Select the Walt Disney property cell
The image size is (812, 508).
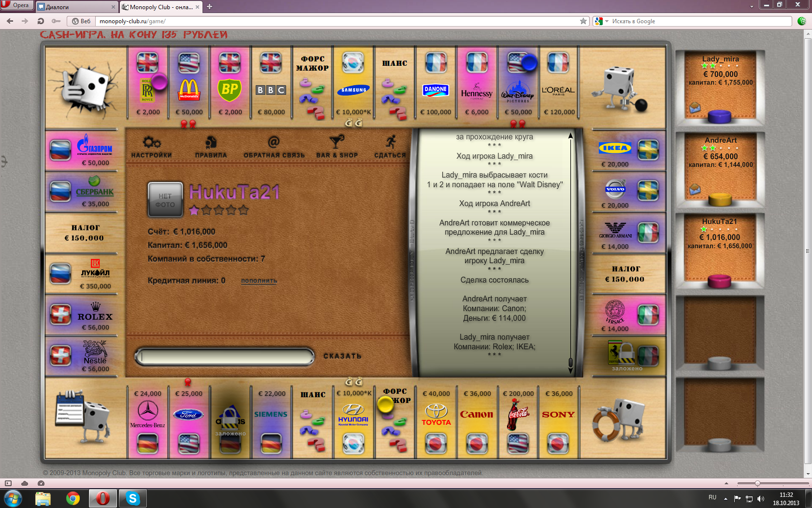pyautogui.click(x=518, y=83)
